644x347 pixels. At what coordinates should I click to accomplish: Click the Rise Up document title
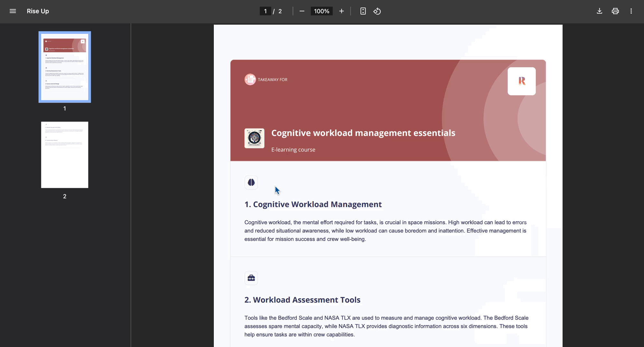pyautogui.click(x=38, y=11)
